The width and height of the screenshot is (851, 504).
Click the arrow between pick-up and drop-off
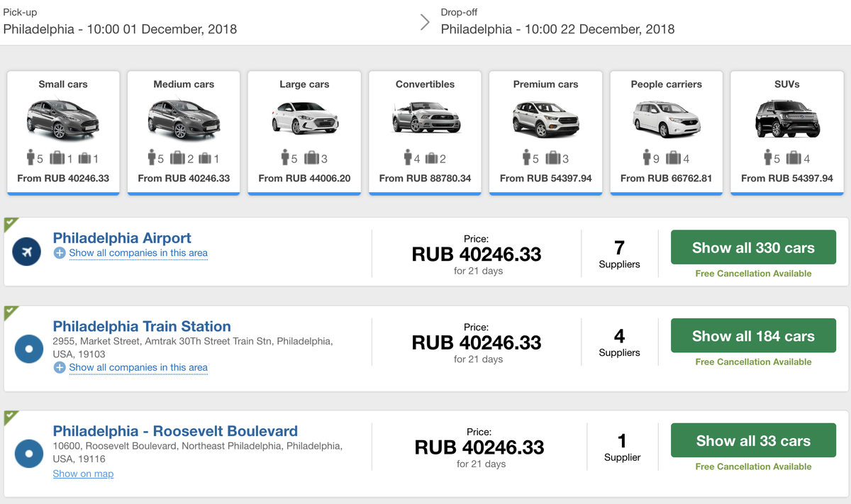[x=425, y=22]
